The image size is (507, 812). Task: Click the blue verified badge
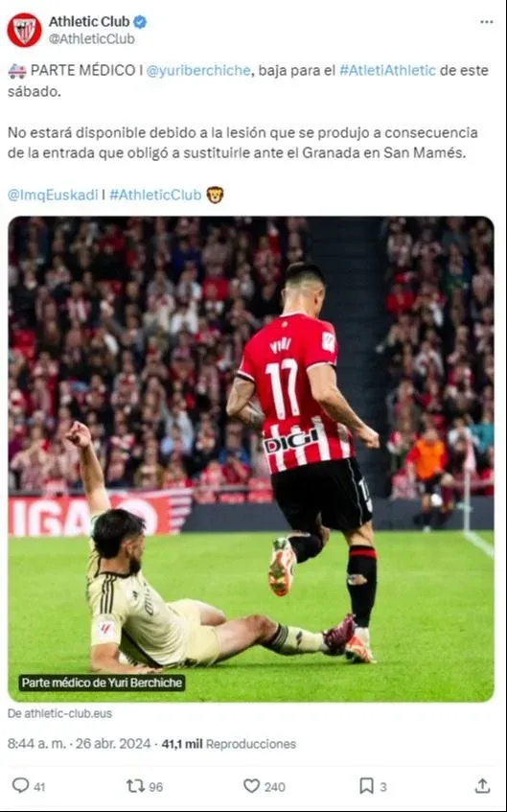[x=140, y=22]
